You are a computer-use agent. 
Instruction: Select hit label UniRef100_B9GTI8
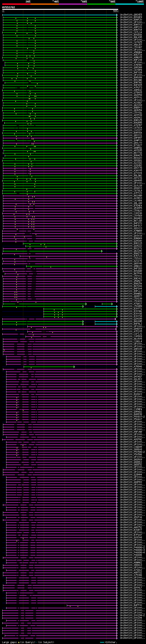pyautogui.click(x=131, y=55)
